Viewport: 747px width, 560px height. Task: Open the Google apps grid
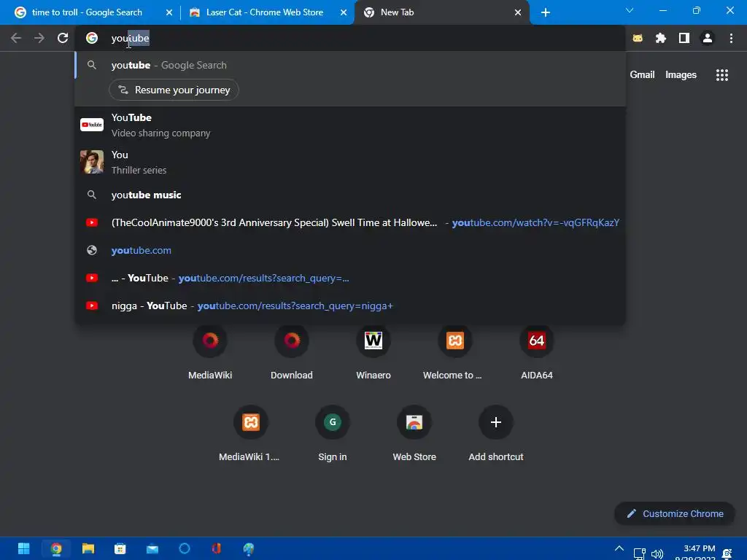click(721, 75)
